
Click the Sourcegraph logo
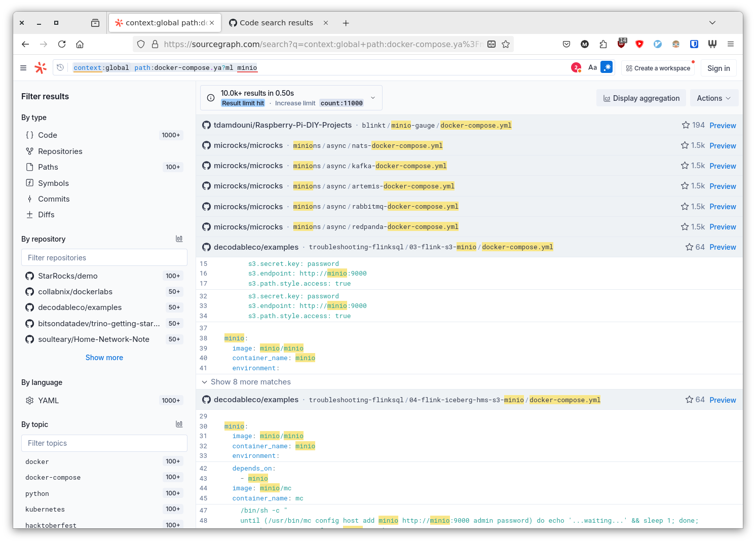coord(41,68)
